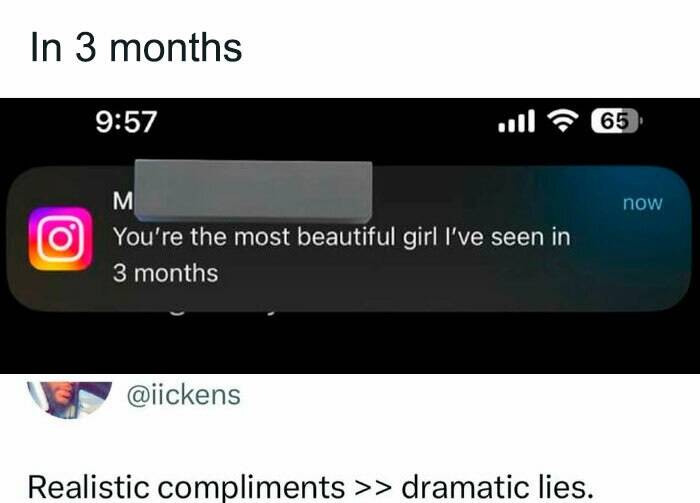Open the Instagram notification message text
This screenshot has width=700, height=503.
click(342, 255)
